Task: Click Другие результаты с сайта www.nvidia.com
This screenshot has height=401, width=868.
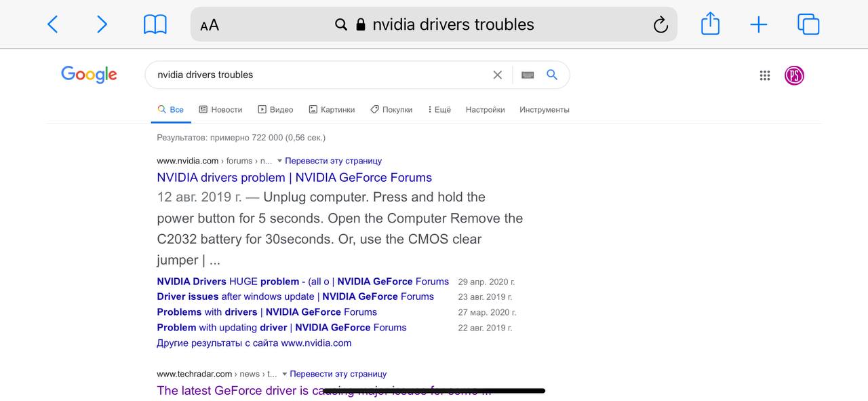Action: click(x=254, y=343)
